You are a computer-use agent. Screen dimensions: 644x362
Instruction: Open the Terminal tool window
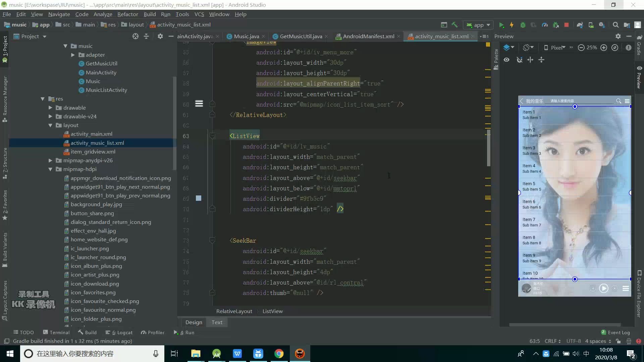coord(56,332)
